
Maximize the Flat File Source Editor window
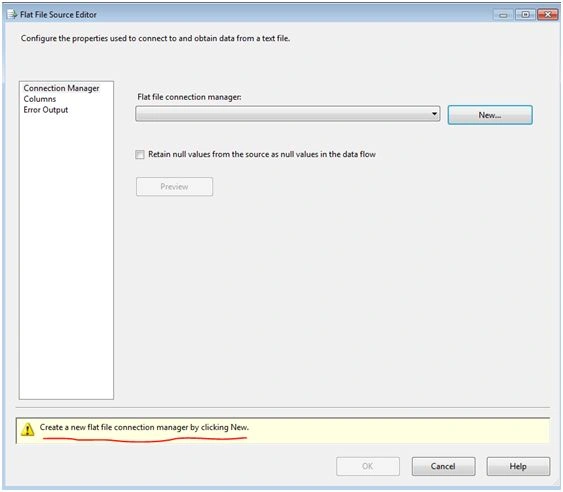pos(525,15)
